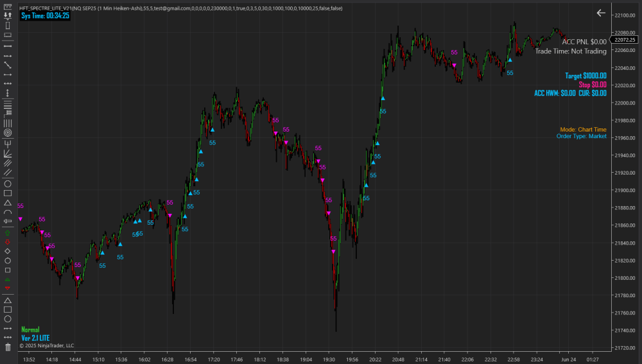
Task: Select the Diamond marker tool
Action: tap(8, 251)
